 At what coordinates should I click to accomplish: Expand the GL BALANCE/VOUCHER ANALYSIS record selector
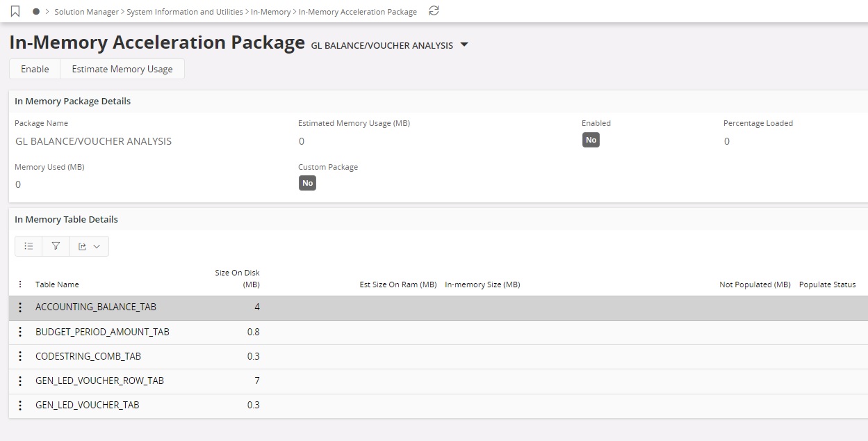464,45
